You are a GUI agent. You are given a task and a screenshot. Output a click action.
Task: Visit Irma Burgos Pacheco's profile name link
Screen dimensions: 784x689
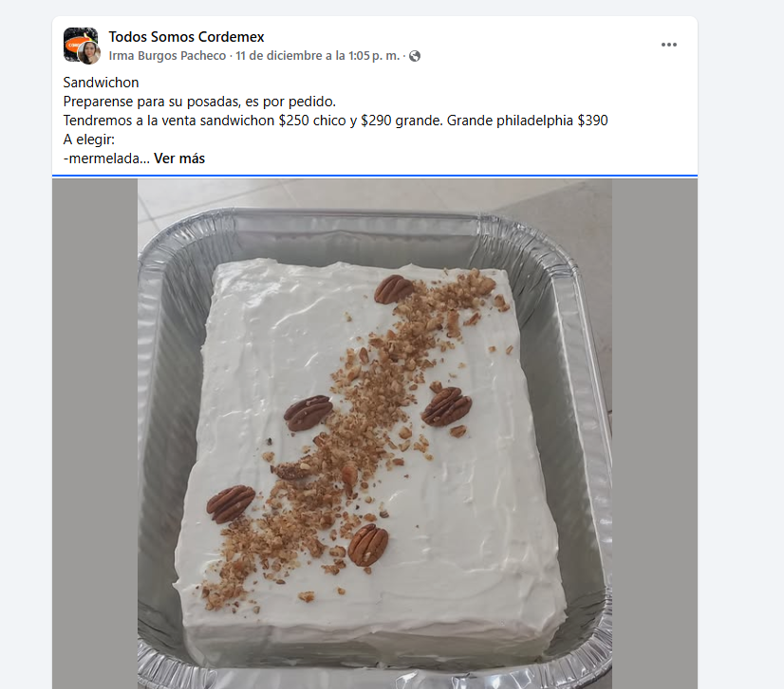point(167,56)
